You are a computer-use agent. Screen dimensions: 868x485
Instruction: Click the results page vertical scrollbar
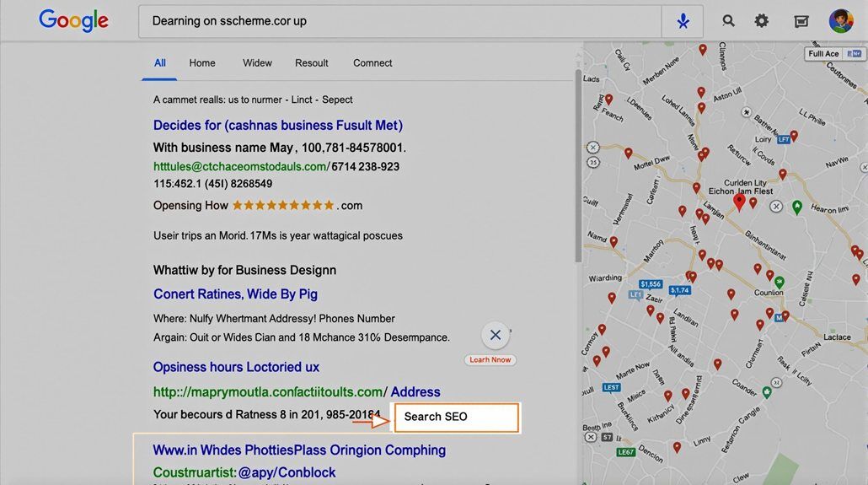578,166
